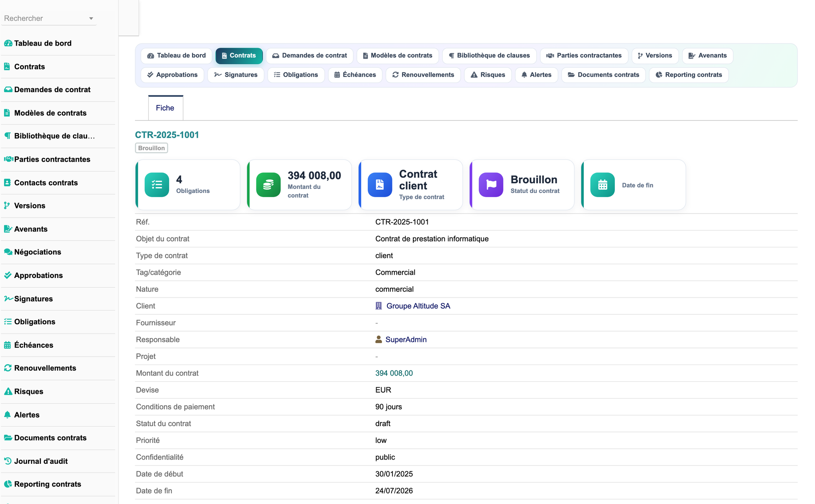
Task: Click the CTR-2025-1001 title heading
Action: coord(167,135)
